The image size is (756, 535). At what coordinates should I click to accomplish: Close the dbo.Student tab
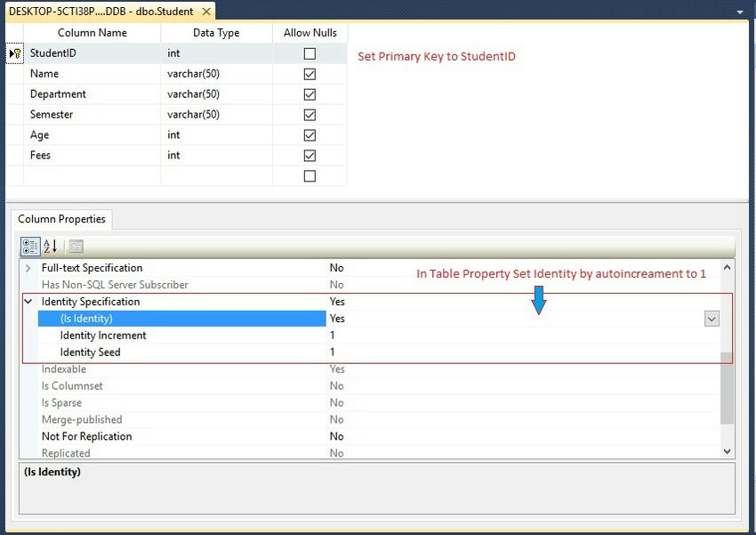[x=206, y=12]
